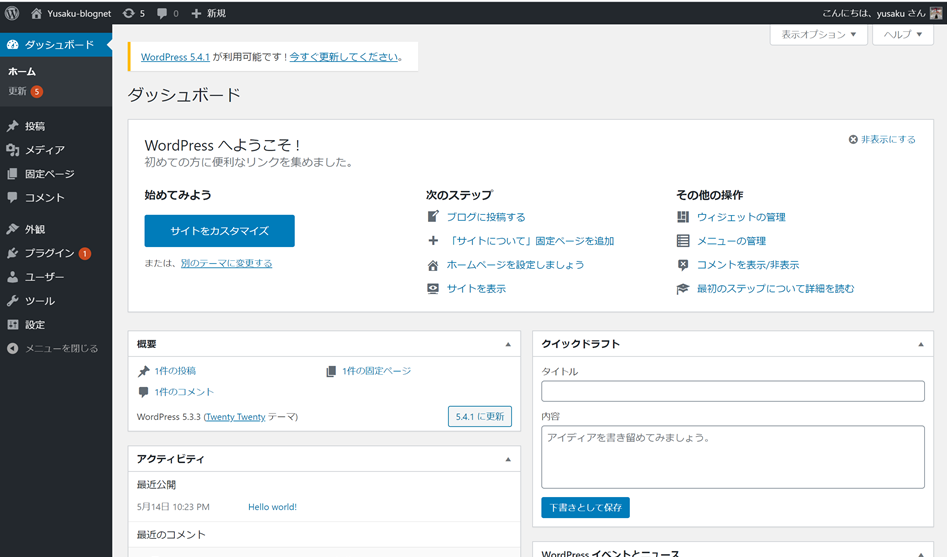
Task: Open the 1件の固定ページ link
Action: pos(376,371)
